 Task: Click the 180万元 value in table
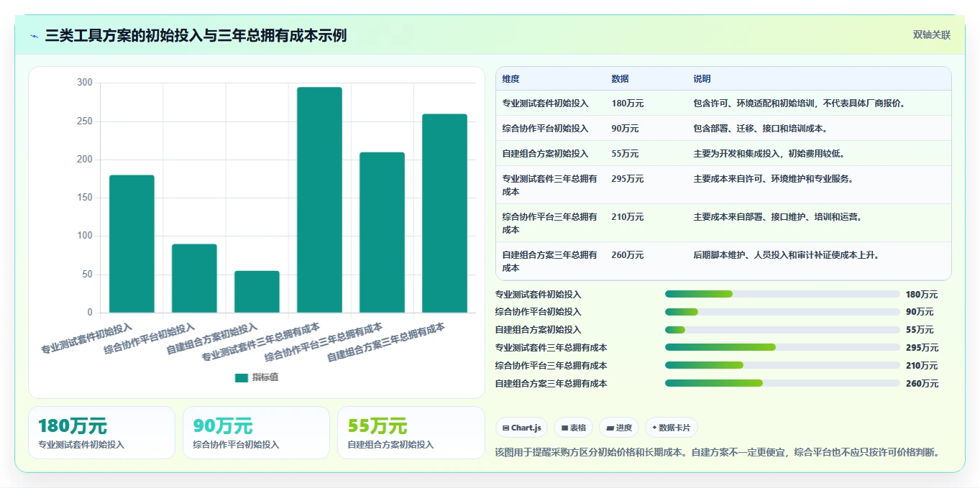628,103
